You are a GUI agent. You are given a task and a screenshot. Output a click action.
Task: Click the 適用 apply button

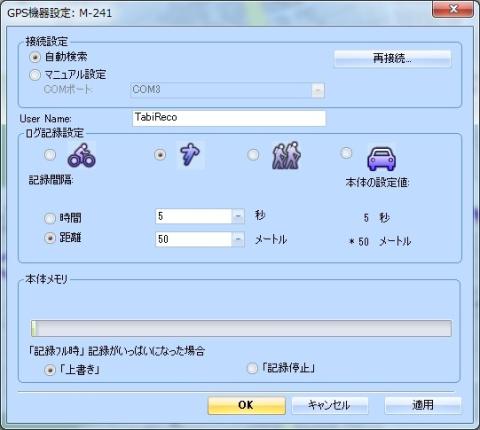coord(423,405)
